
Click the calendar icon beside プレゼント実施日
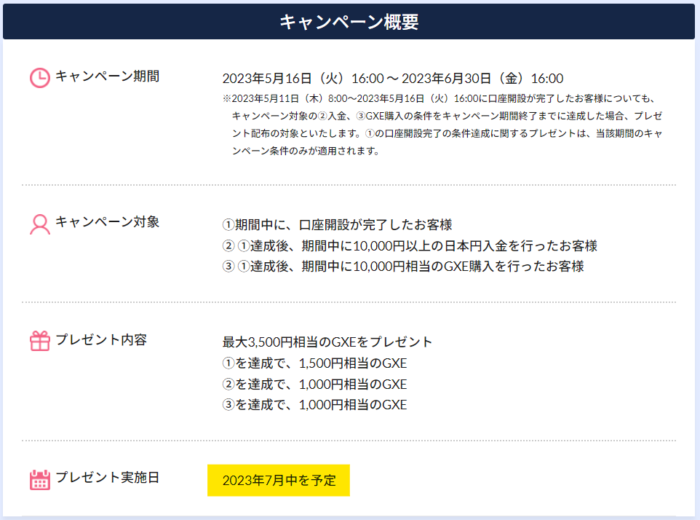coord(40,480)
